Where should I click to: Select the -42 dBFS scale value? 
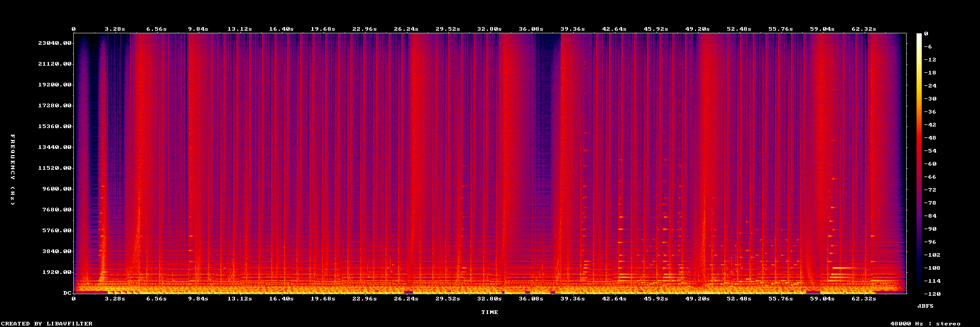tap(930, 125)
